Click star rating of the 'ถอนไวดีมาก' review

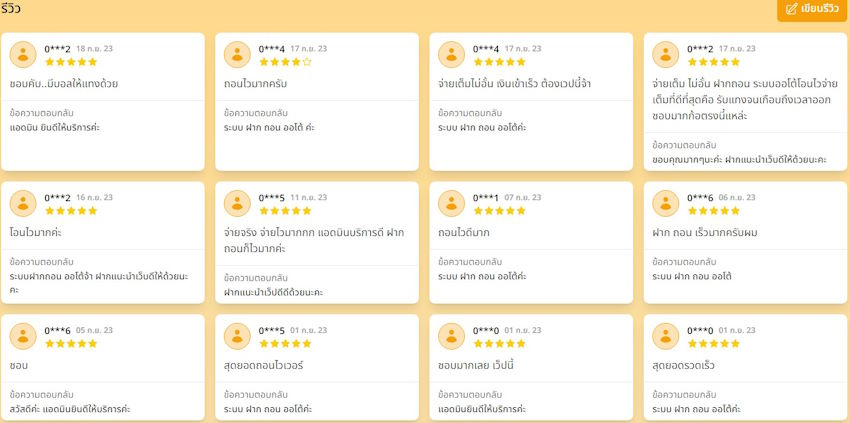499,211
